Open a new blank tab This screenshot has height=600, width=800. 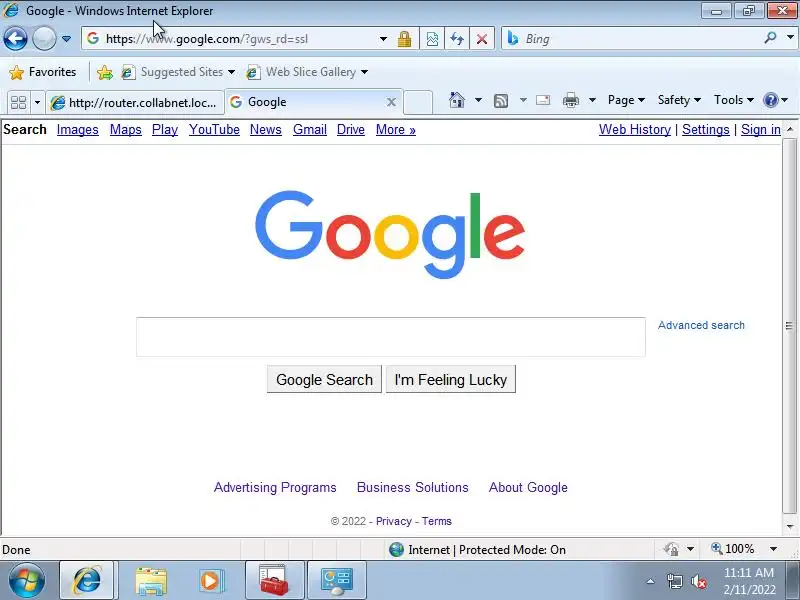tap(418, 102)
